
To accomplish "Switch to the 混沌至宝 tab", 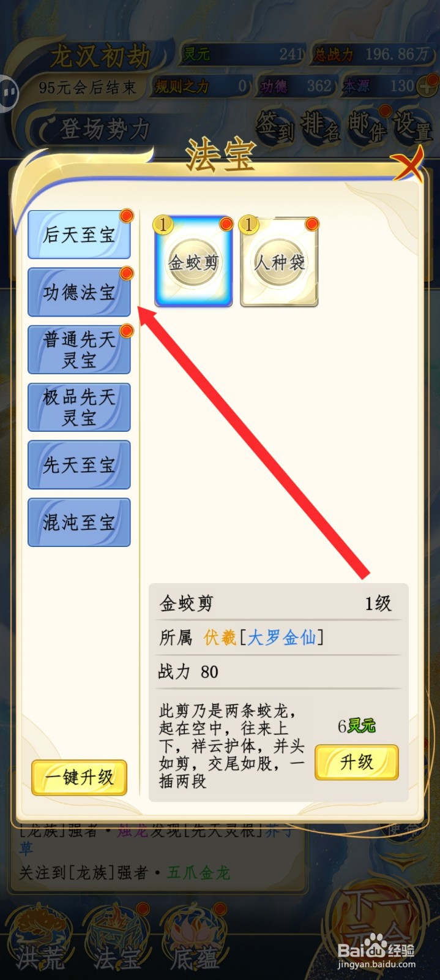I will (x=79, y=522).
